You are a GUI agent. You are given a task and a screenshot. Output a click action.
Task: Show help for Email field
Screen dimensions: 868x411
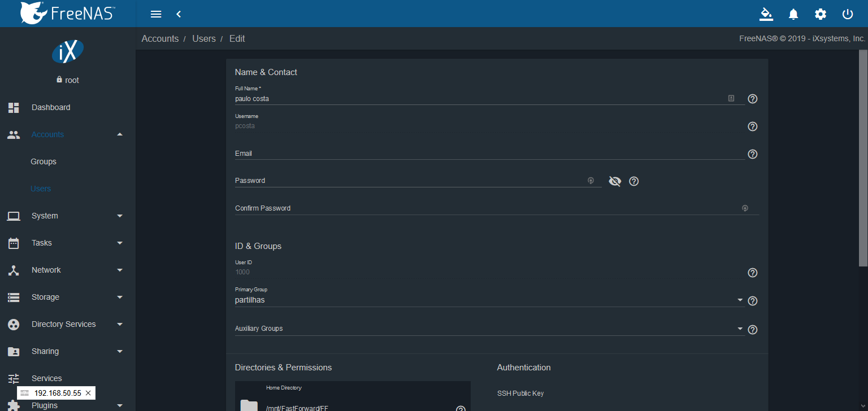(x=753, y=154)
